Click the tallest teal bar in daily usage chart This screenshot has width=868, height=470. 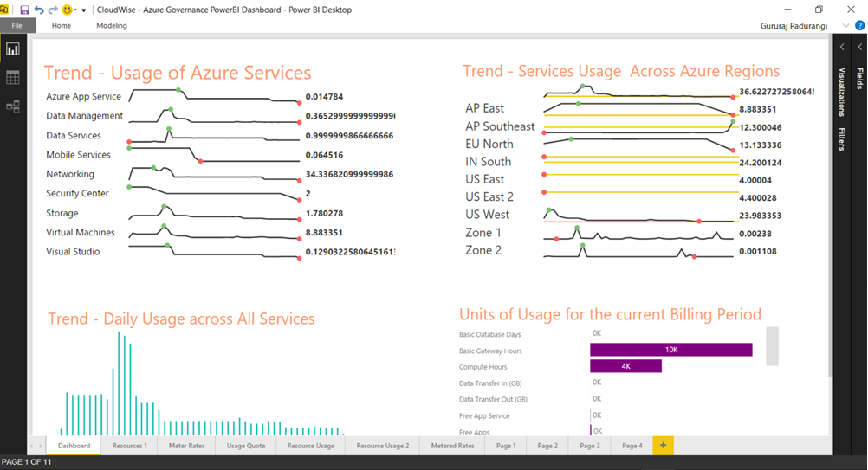[x=119, y=383]
